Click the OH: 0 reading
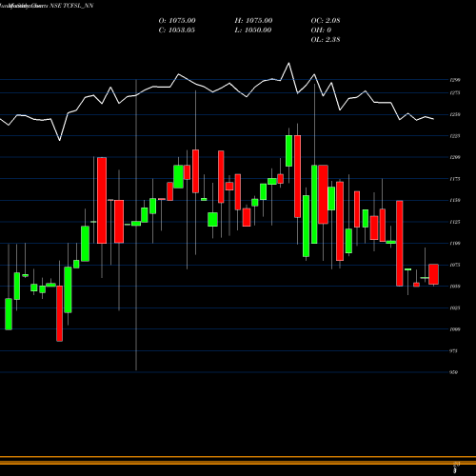The width and height of the screenshot is (476, 476). [321, 30]
